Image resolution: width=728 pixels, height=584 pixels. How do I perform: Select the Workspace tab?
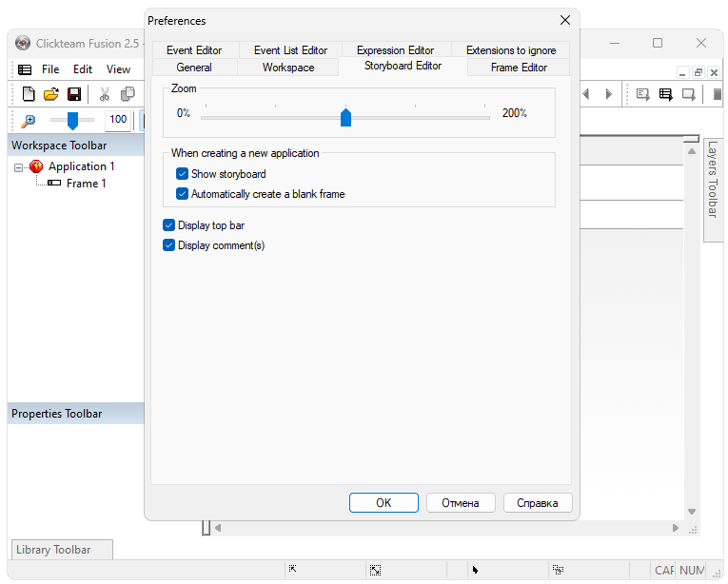[287, 68]
